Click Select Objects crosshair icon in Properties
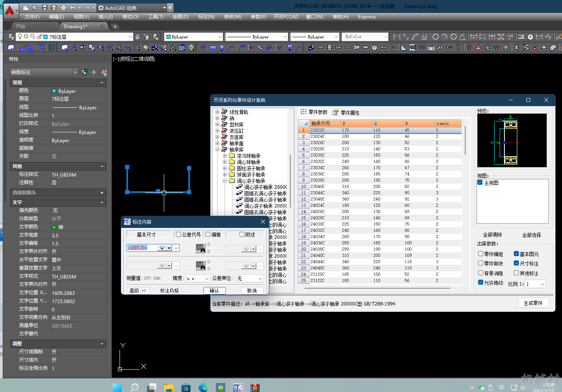Screen dimensions: 562x392 coord(94,72)
